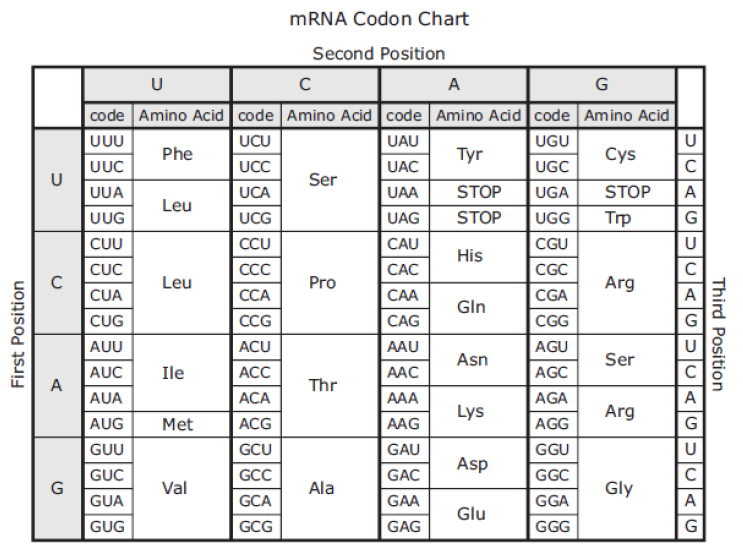
Task: Select first position row label U
Action: (x=57, y=180)
